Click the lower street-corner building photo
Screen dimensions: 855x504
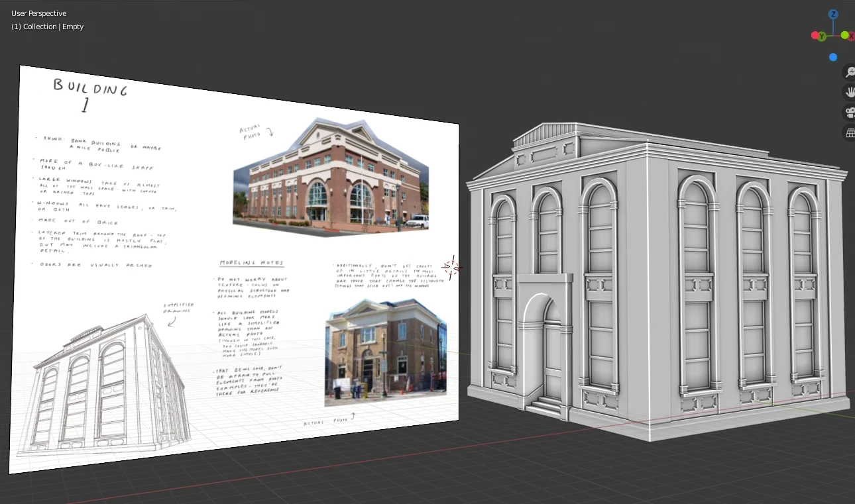[385, 353]
